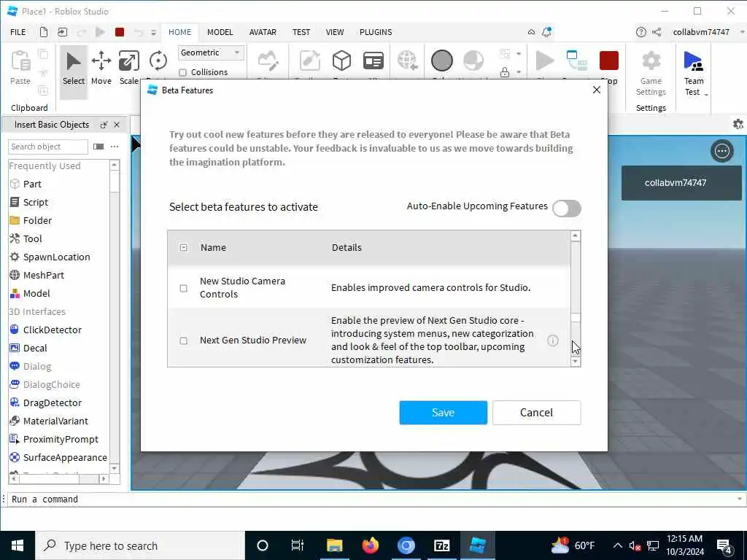Open the FILE menu
This screenshot has height=560, width=747.
coord(18,32)
